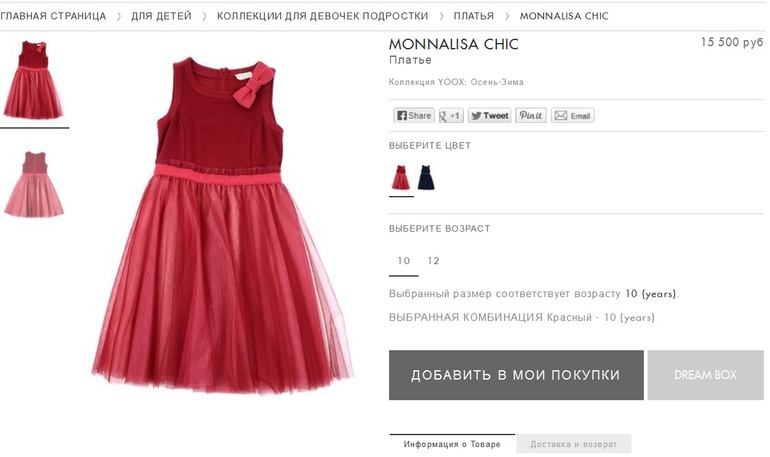Screen dimensions: 770x457
Task: Share the dress on Facebook
Action: tap(413, 115)
